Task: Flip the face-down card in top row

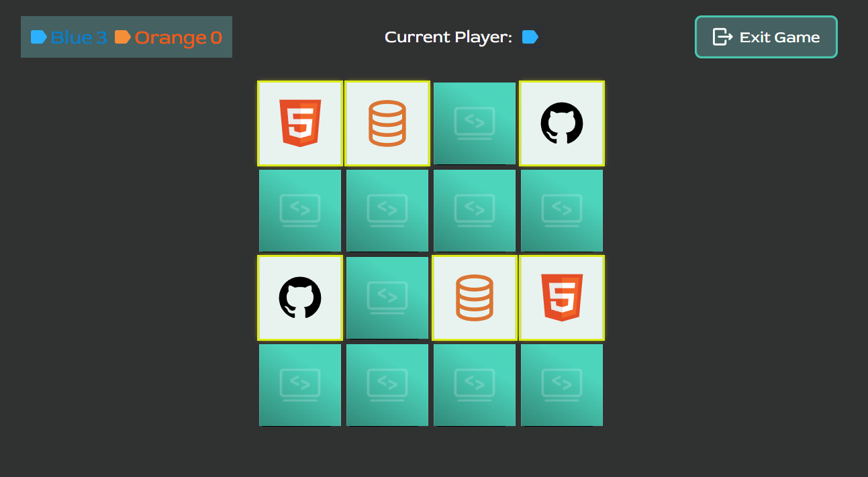Action: click(475, 123)
